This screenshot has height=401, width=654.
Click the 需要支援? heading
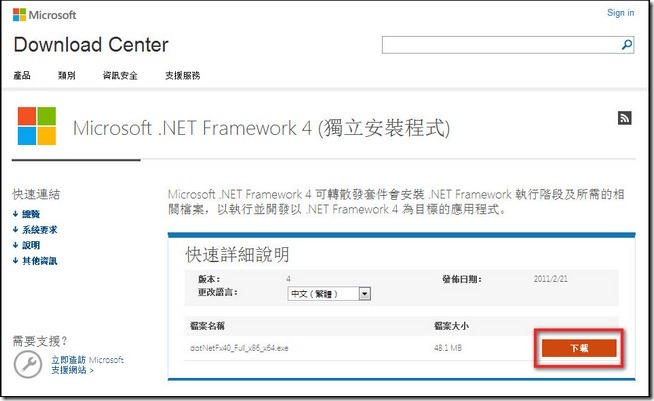click(x=40, y=341)
